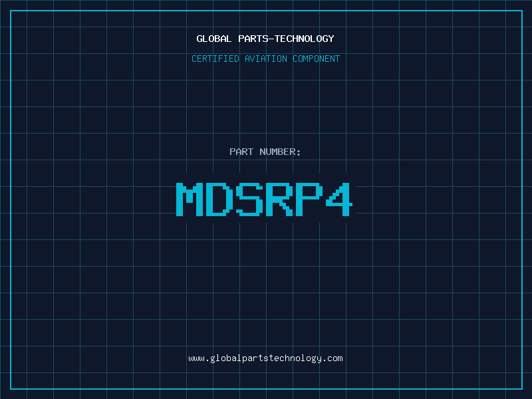The height and width of the screenshot is (399, 532).
Task: Click the www.globalpartstechnology.com website link
Action: [x=265, y=358]
